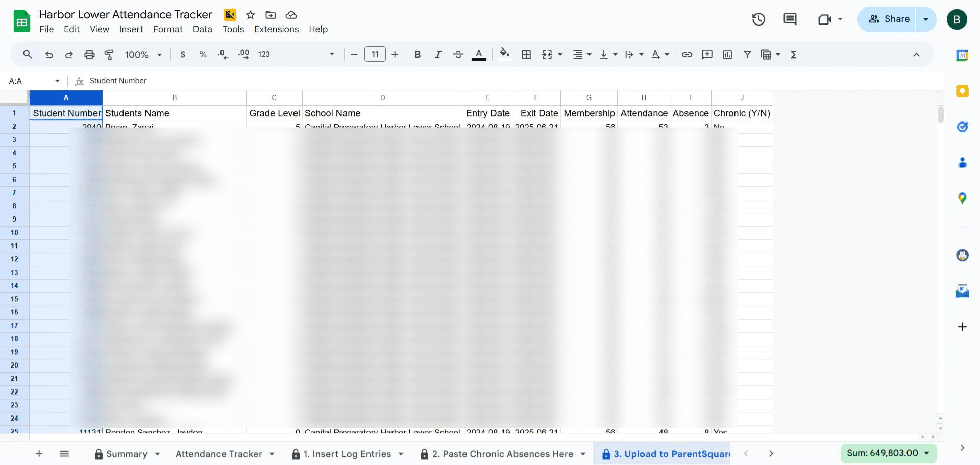
Task: Open text rotation dropdown
Action: (x=660, y=54)
